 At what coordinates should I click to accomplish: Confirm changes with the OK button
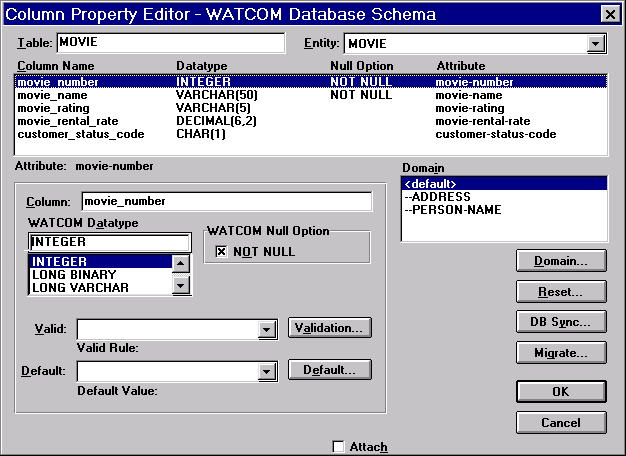pos(561,391)
